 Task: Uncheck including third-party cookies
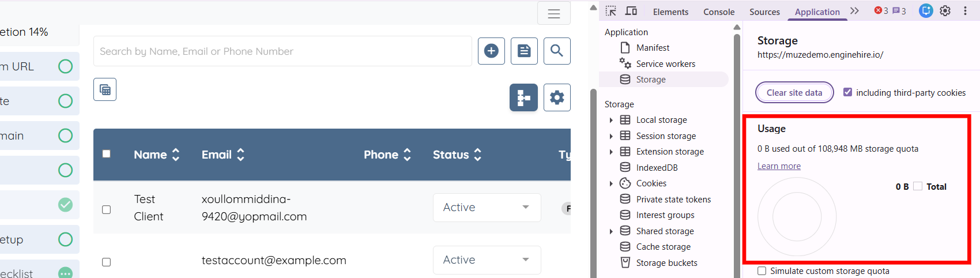[847, 92]
